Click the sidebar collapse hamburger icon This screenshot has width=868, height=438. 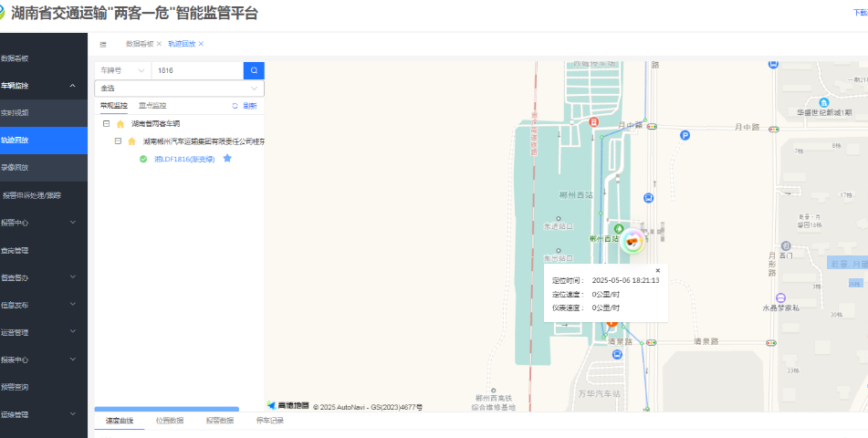click(x=103, y=44)
